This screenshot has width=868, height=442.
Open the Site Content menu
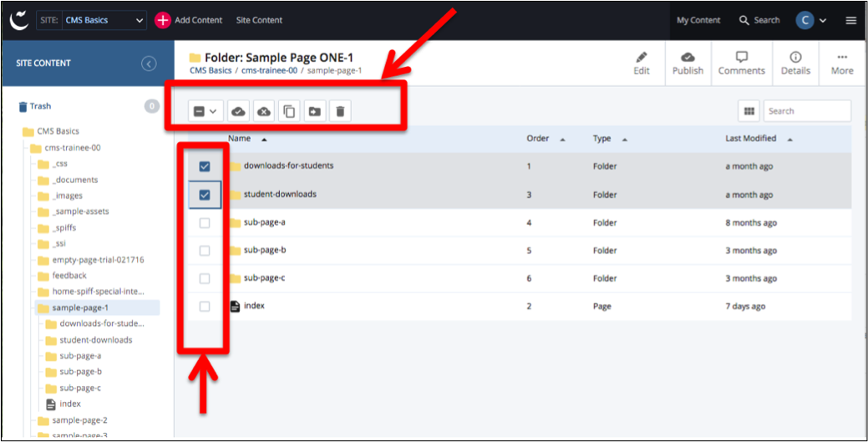click(x=259, y=20)
